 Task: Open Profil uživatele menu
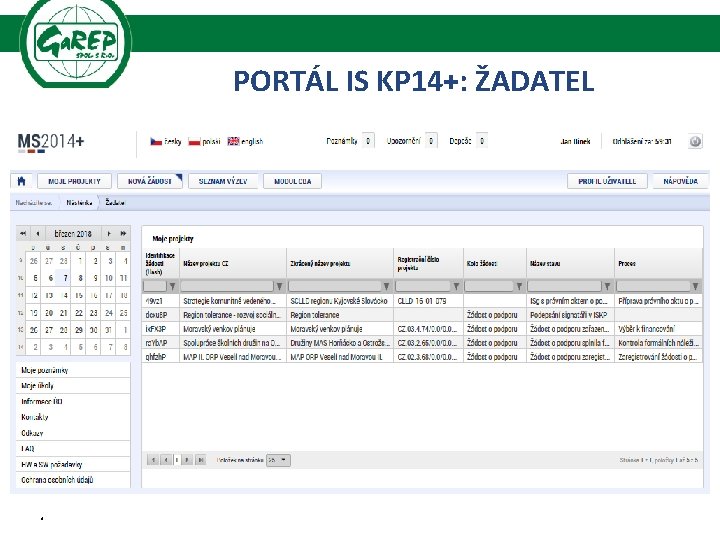607,181
